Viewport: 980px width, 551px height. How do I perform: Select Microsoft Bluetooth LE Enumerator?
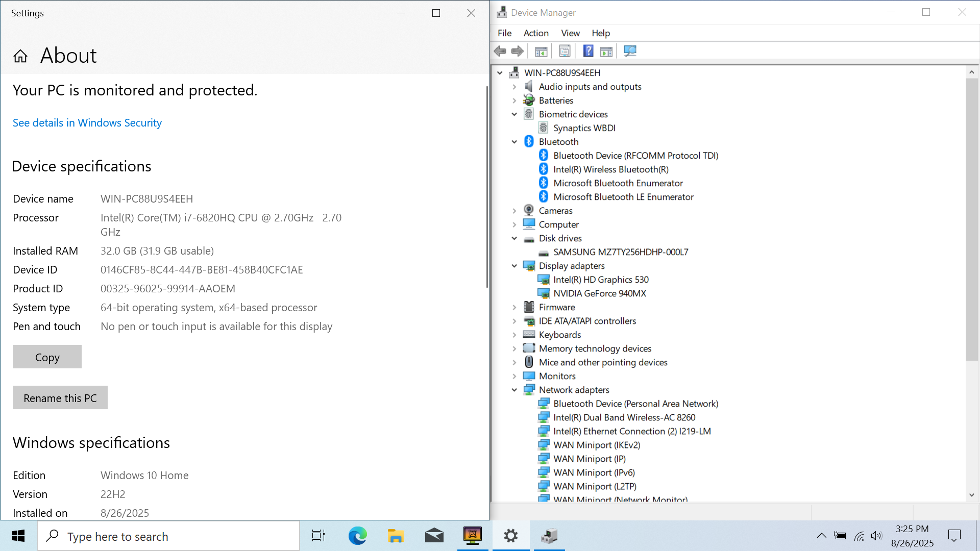pos(623,197)
